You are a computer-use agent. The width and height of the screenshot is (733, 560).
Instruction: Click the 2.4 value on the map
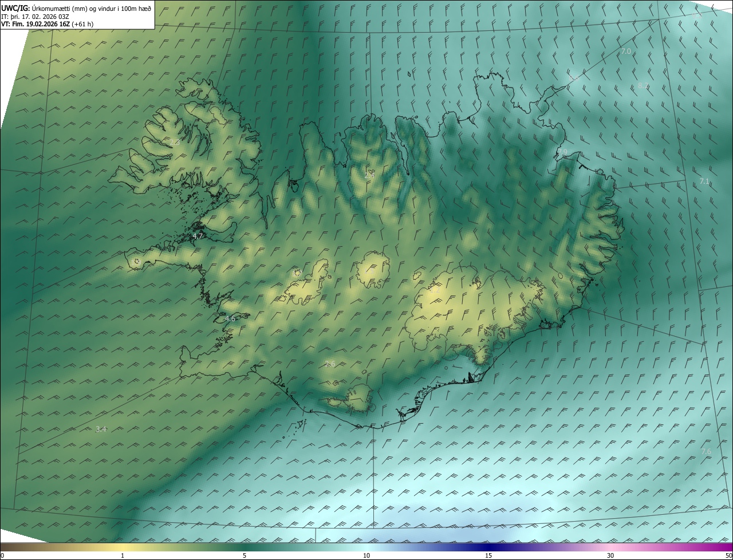pos(369,176)
